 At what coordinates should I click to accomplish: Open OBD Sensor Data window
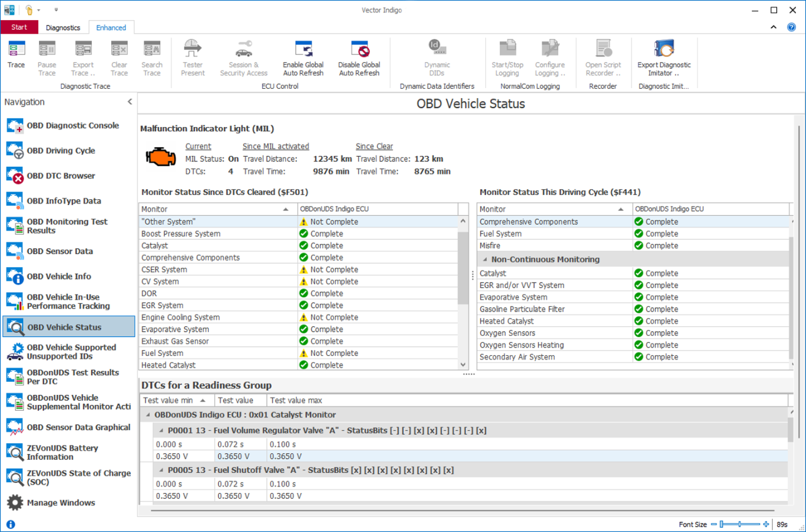click(x=69, y=251)
